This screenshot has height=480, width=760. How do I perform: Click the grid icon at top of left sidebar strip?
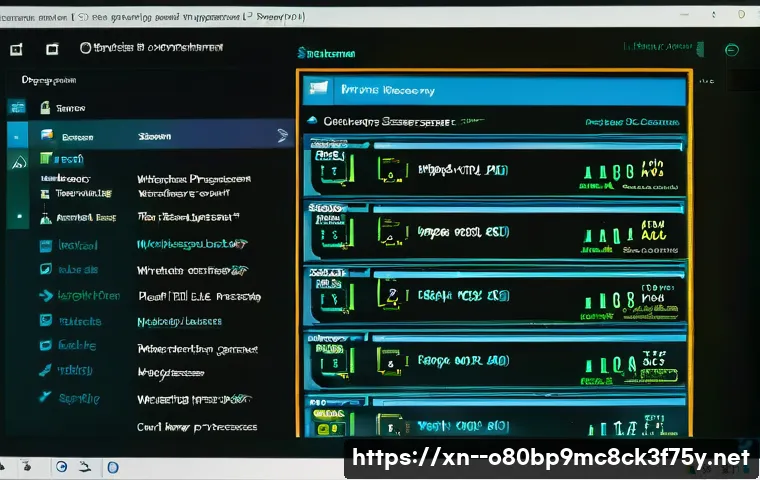pos(16,107)
